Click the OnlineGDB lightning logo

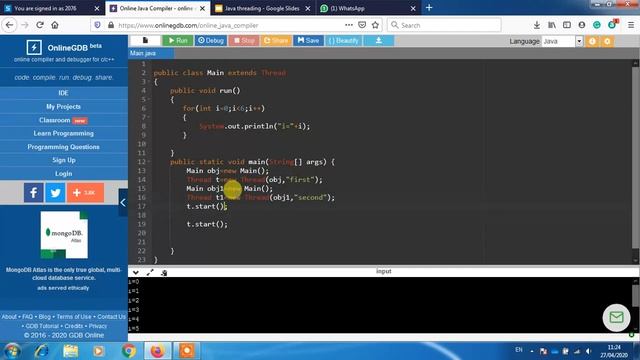tap(34, 47)
